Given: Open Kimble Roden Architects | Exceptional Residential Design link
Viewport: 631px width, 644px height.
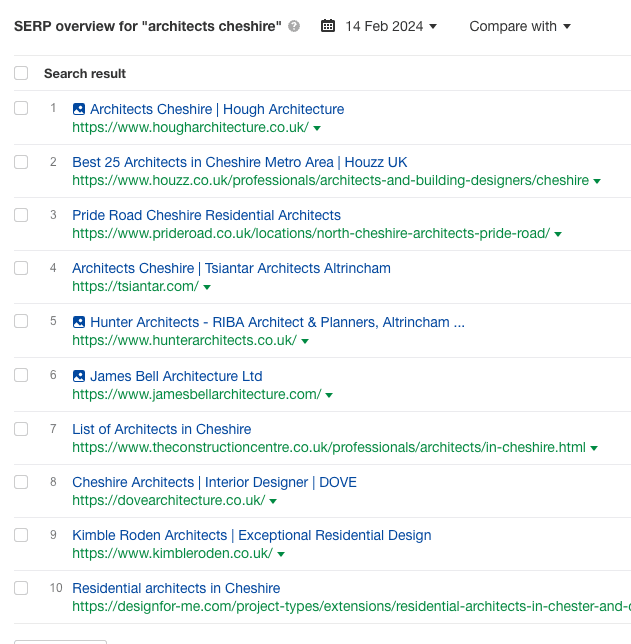Looking at the screenshot, I should [252, 535].
